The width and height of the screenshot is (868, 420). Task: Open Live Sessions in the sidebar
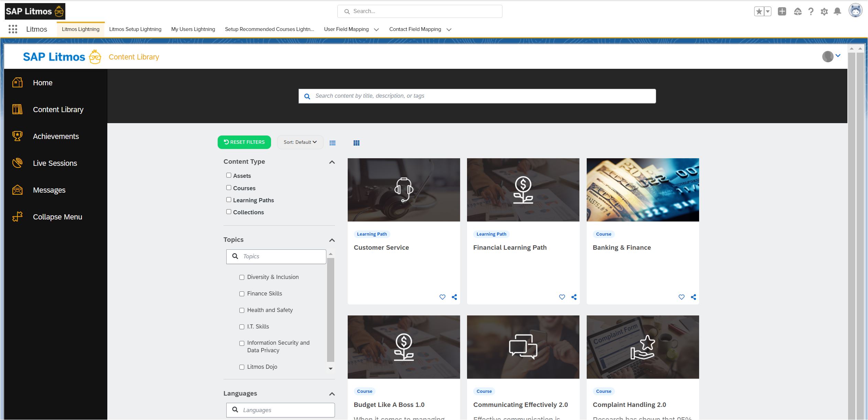click(x=55, y=163)
